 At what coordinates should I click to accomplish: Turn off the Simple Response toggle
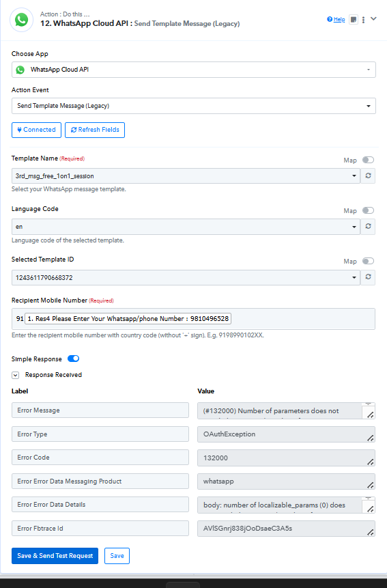pos(74,359)
